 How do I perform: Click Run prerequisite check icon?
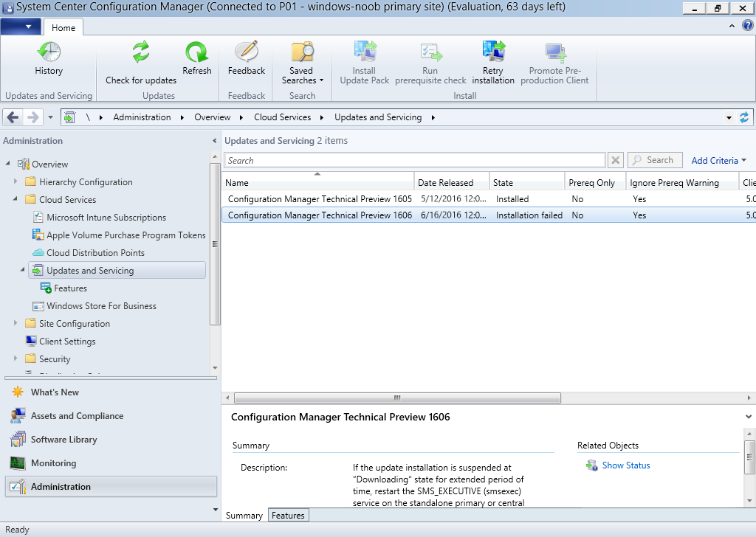[x=430, y=52]
